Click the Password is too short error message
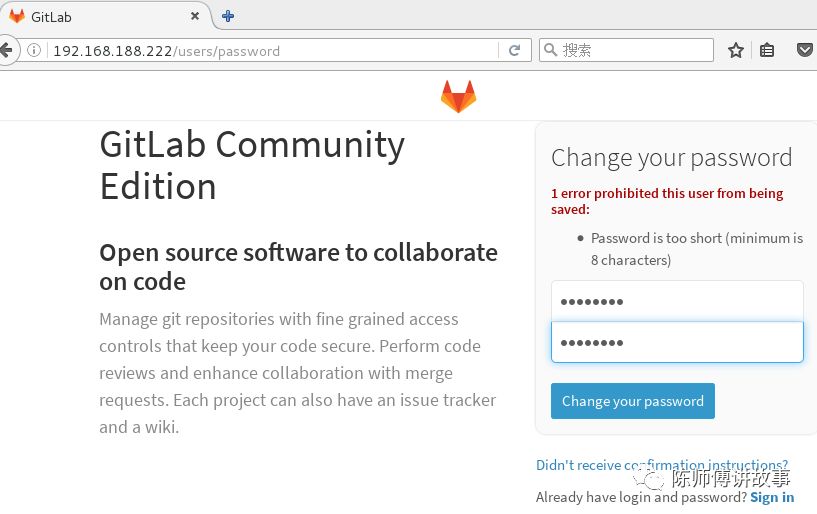Screen dimensions: 817x514 click(696, 249)
